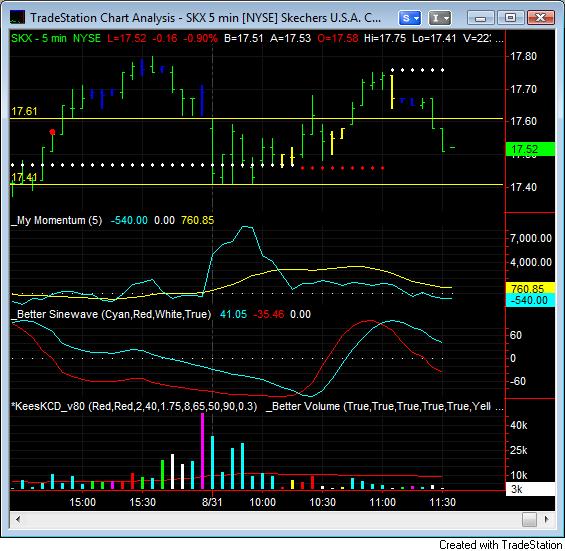The image size is (565, 551).
Task: Click the cyan -540.00 axis marker
Action: [530, 300]
